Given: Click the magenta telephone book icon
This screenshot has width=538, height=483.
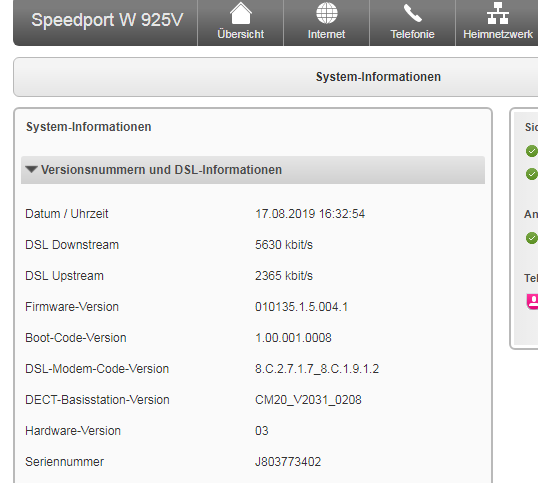Looking at the screenshot, I should coord(533,302).
